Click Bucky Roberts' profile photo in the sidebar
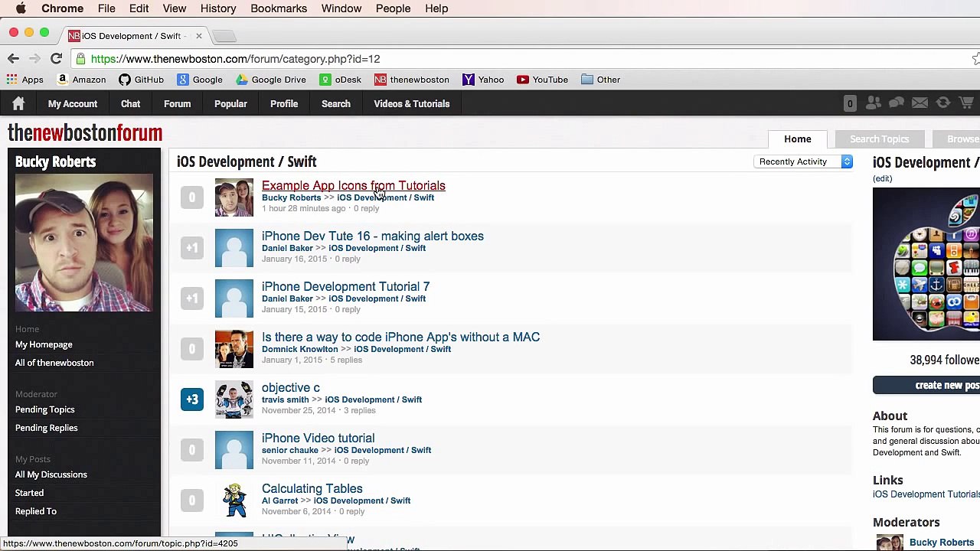Image resolution: width=980 pixels, height=551 pixels. [x=83, y=243]
